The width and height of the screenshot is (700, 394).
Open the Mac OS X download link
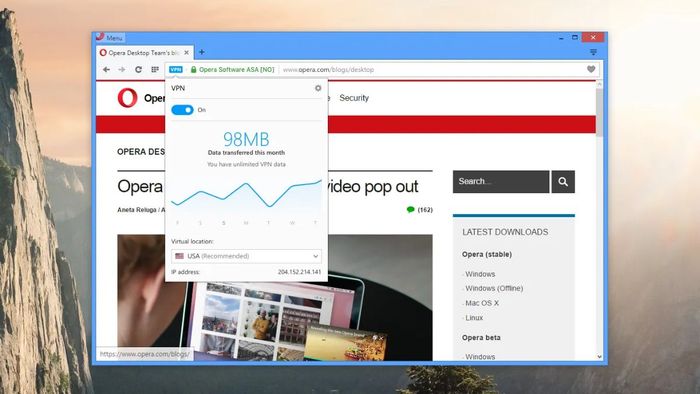pos(482,303)
